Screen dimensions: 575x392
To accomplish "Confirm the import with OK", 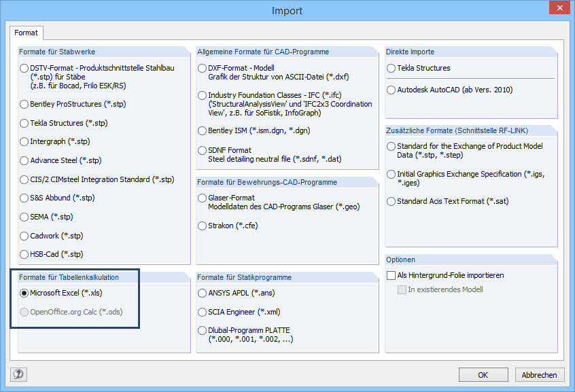I will (x=483, y=374).
